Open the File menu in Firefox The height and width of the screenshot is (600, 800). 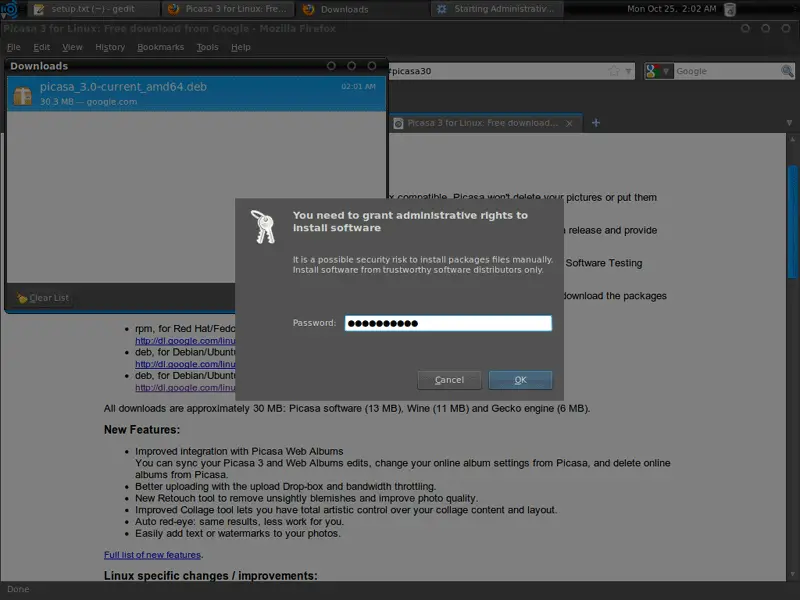14,47
